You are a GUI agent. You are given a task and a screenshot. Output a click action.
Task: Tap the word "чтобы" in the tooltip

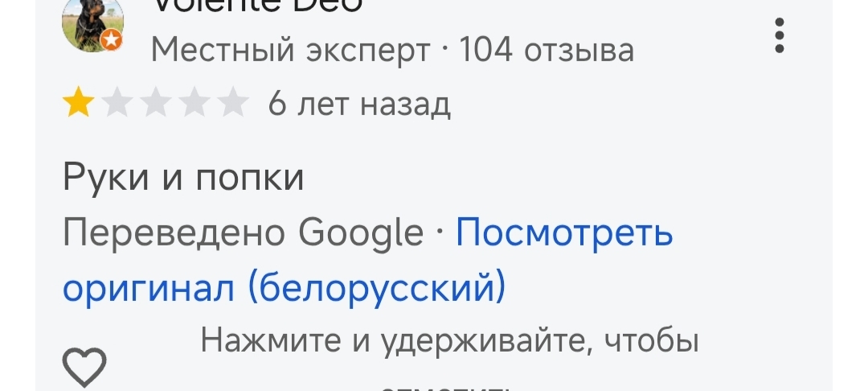(651, 341)
